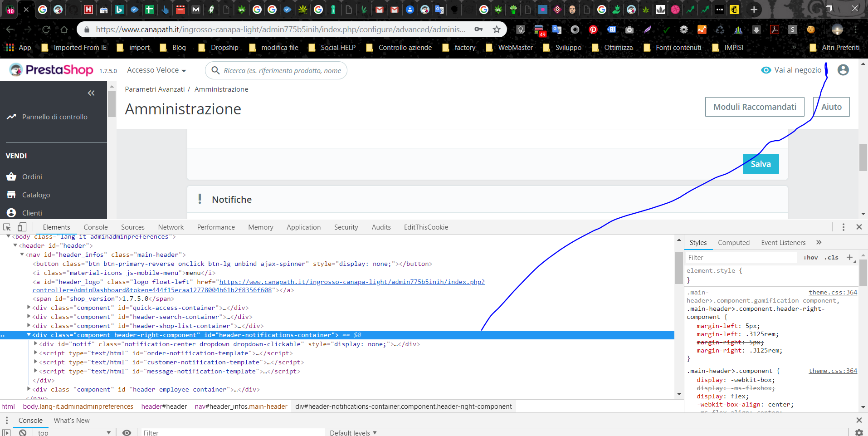Bookmark page with the star icon
Image resolution: width=868 pixels, height=436 pixels.
pyautogui.click(x=497, y=29)
